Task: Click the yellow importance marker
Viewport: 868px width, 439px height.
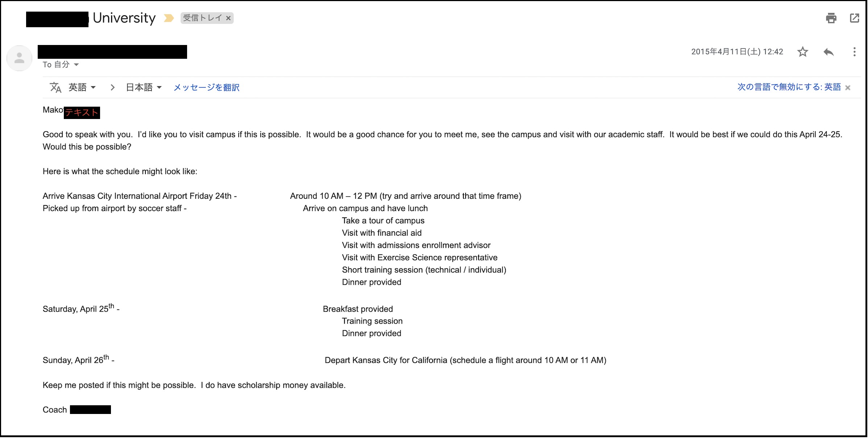Action: pos(169,18)
